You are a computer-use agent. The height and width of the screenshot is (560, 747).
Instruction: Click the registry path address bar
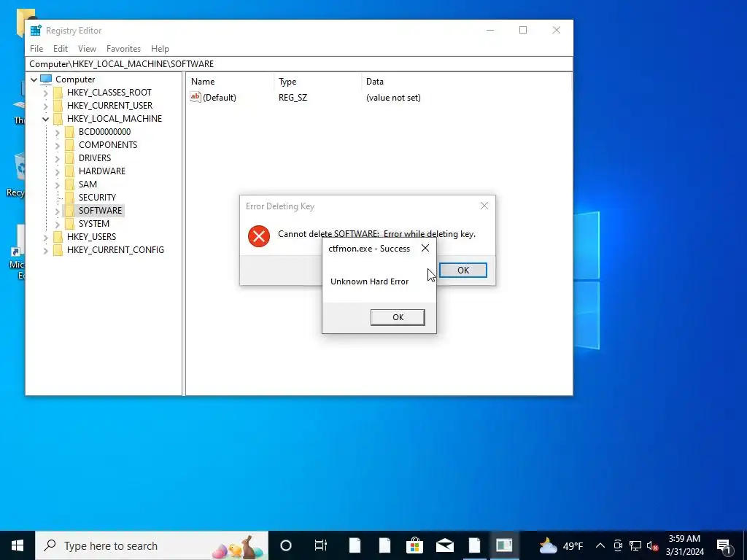[298, 64]
